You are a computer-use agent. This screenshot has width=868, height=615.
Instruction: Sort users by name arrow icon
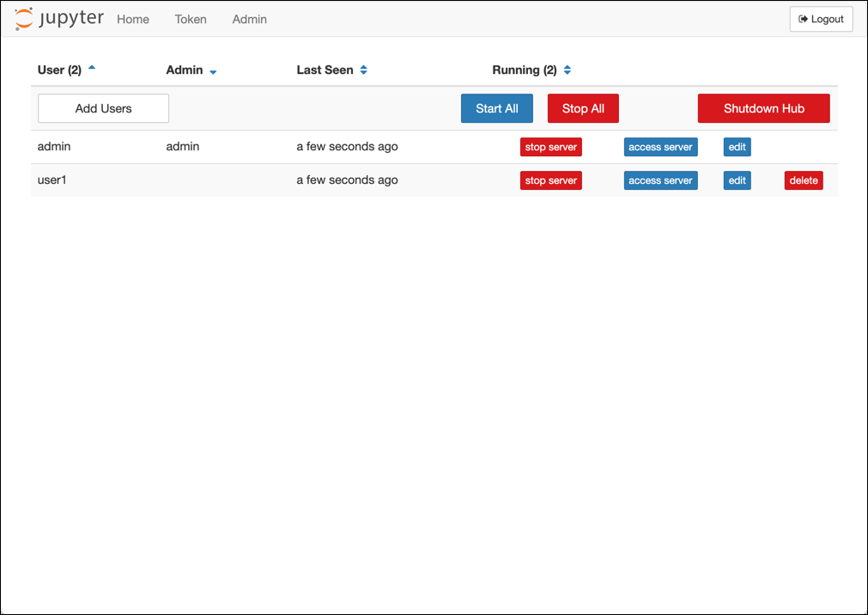click(x=92, y=69)
